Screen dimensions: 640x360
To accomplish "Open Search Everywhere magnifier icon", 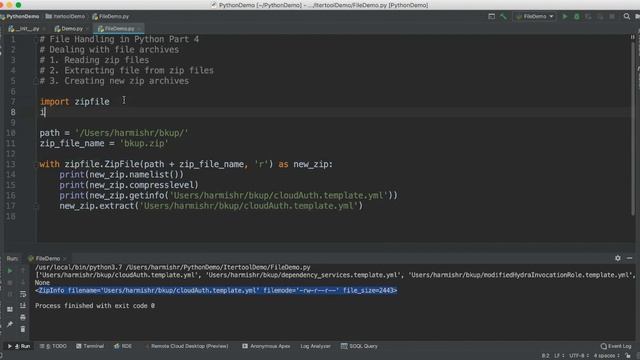I will (x=626, y=17).
